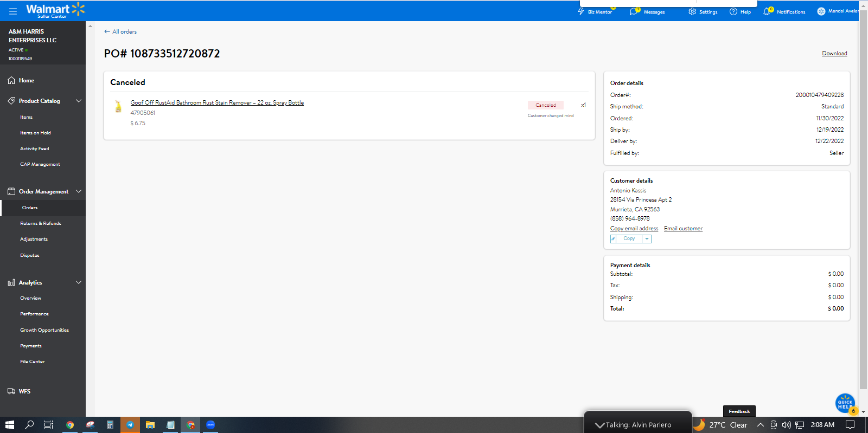Click the Help question mark icon
The image size is (868, 433).
[x=733, y=11]
